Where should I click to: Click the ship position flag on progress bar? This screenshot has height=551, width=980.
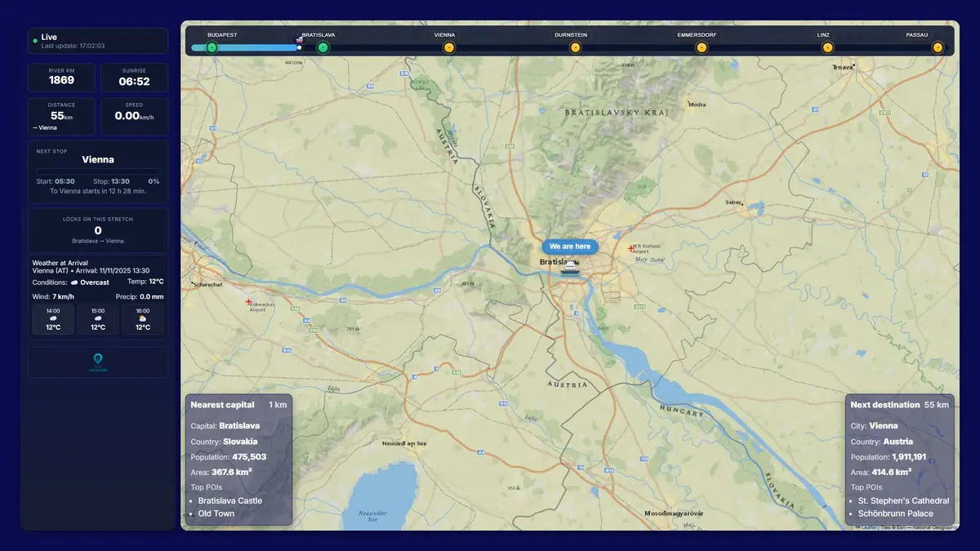pyautogui.click(x=299, y=39)
